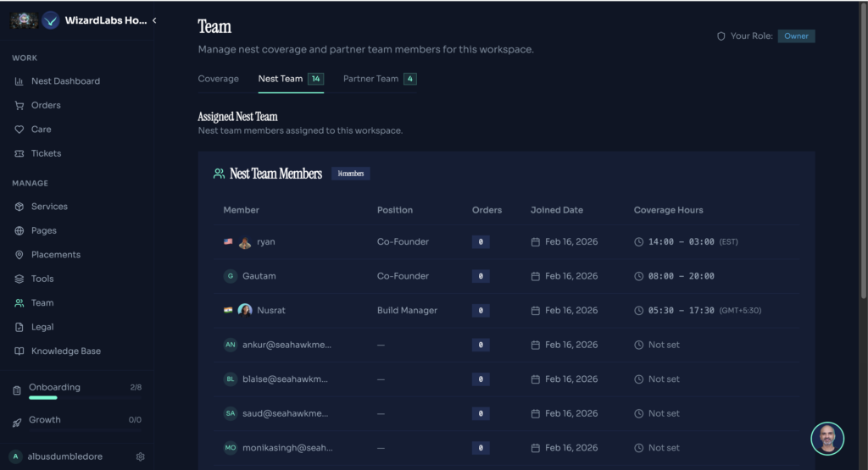Switch to the Partner Team tab

pos(370,79)
